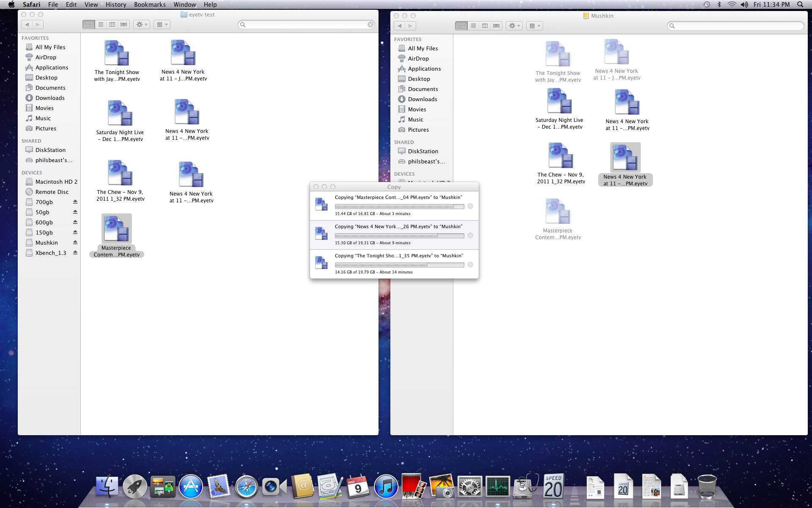
Task: Open AirDrop in left Finder sidebar
Action: [46, 57]
